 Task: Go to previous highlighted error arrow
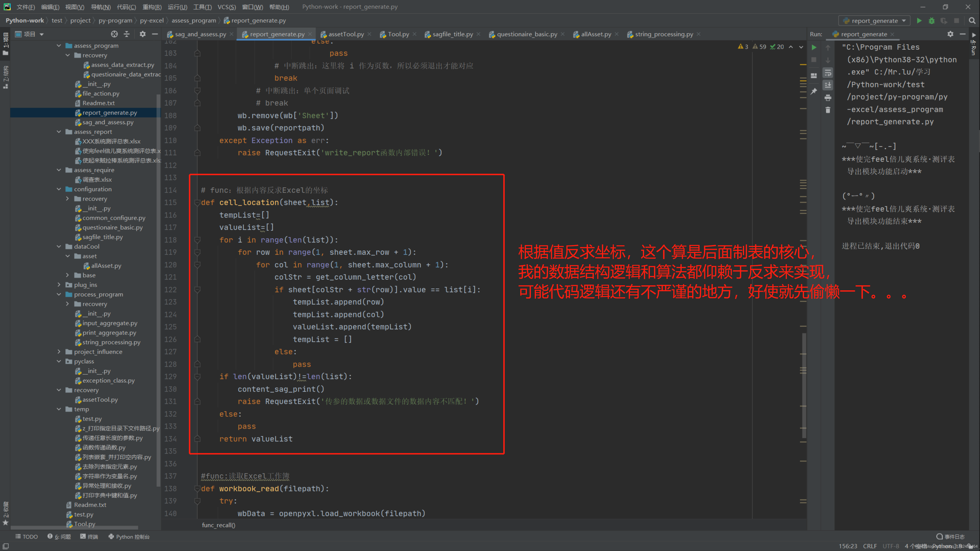pyautogui.click(x=791, y=47)
